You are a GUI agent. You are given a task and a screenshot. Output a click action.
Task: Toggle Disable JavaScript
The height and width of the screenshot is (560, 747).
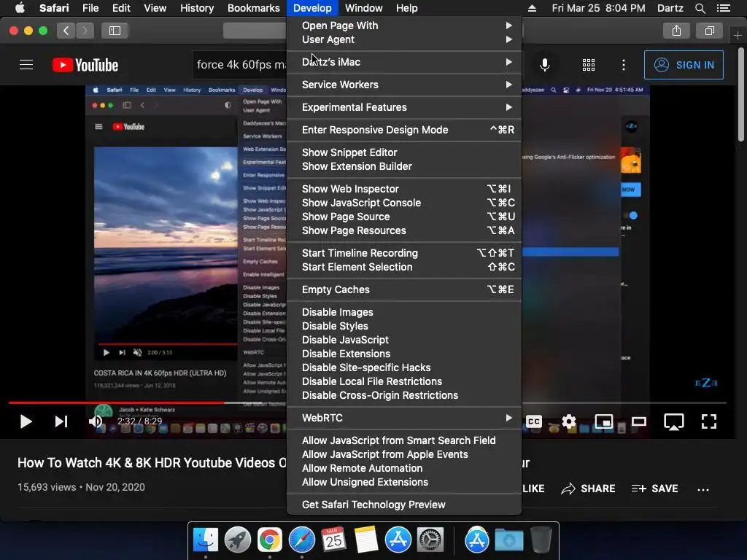pyautogui.click(x=404, y=340)
